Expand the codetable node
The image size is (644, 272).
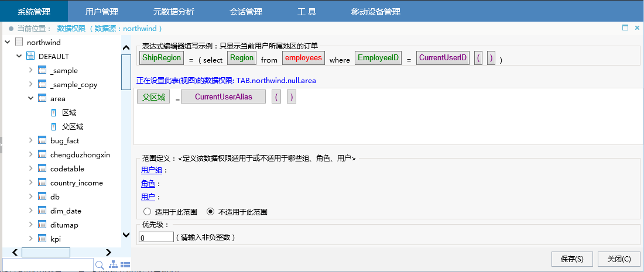point(30,168)
